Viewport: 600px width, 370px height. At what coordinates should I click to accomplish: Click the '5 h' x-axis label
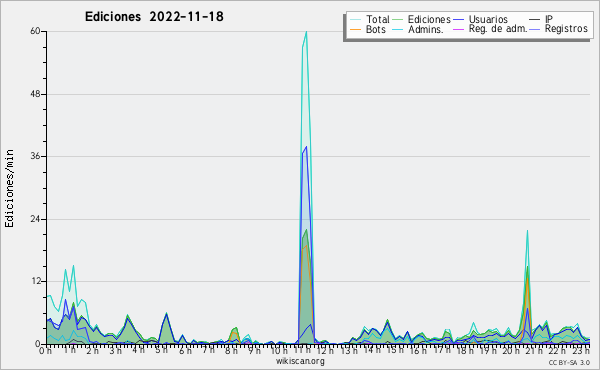pos(161,350)
